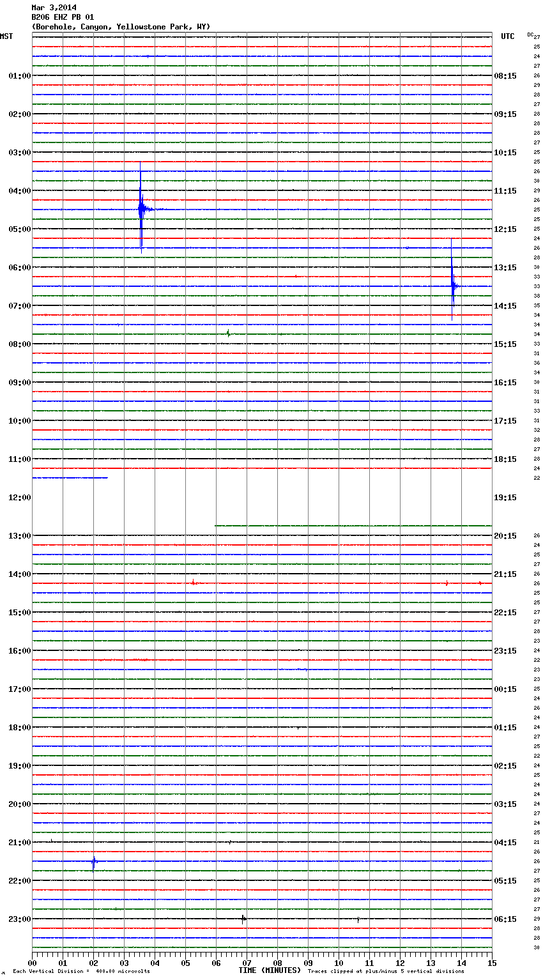Click the 400.00 microvolts vertical division note
Image resolution: width=543 pixels, height=980 pixels.
pyautogui.click(x=82, y=972)
